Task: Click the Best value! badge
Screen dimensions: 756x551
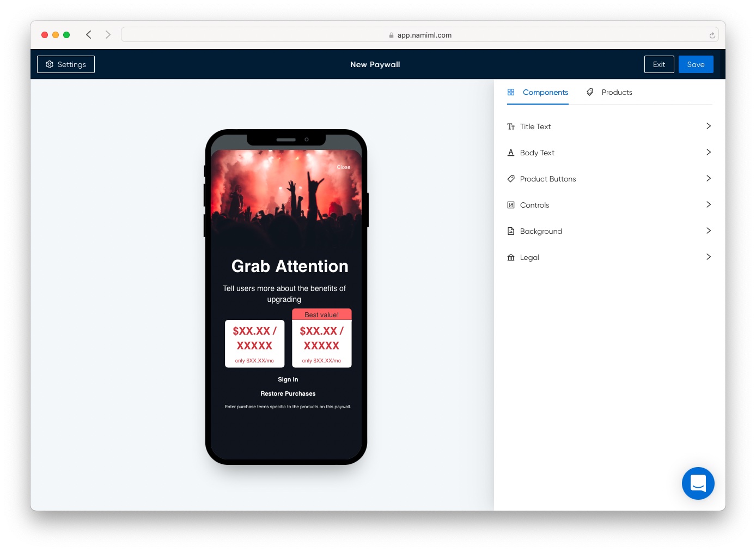Action: pyautogui.click(x=321, y=314)
